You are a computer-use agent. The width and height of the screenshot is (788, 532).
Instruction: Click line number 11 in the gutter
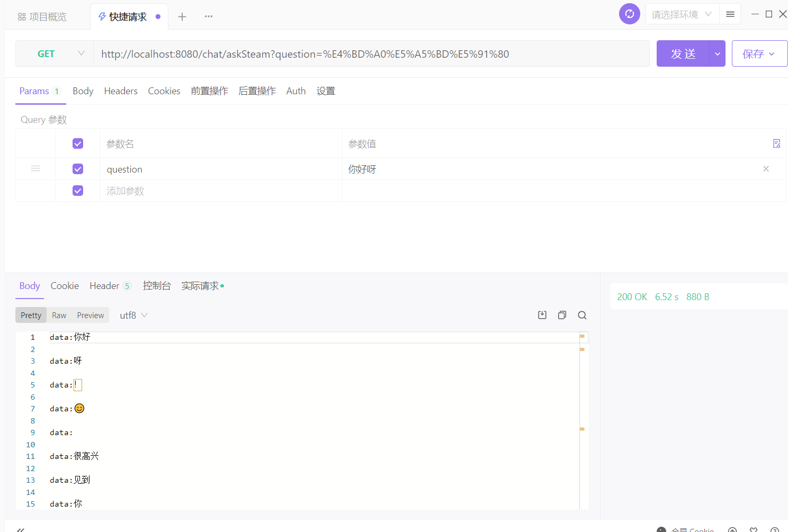point(31,456)
